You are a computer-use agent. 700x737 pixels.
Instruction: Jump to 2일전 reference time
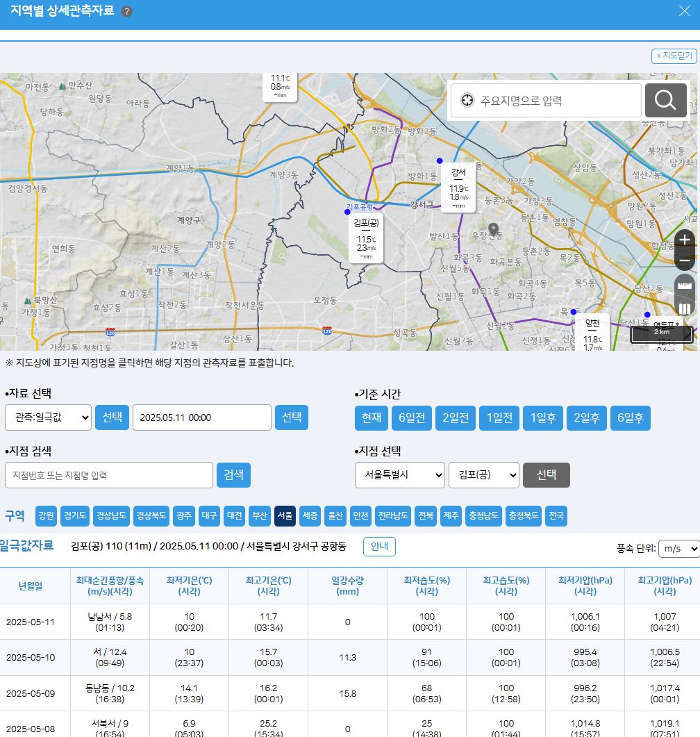point(456,418)
